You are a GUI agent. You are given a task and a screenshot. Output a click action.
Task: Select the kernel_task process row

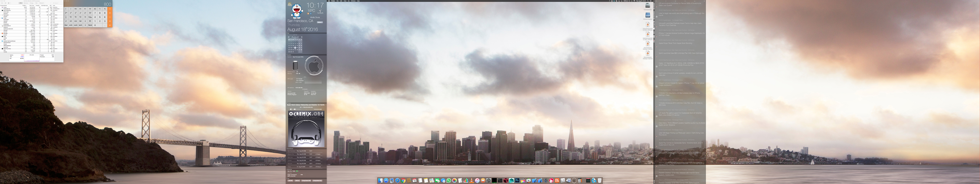click(x=32, y=12)
